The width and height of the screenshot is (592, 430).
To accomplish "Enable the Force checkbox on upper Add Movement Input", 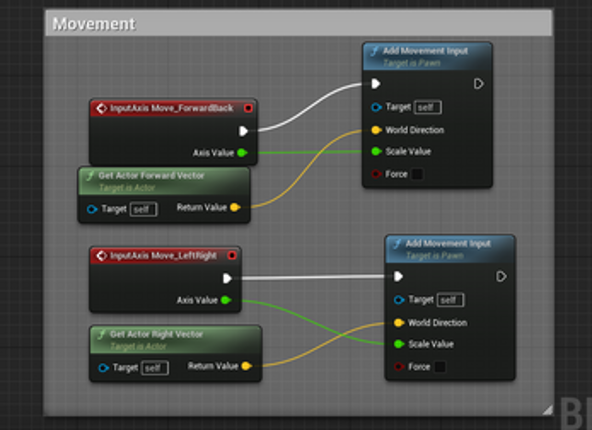I will [417, 174].
